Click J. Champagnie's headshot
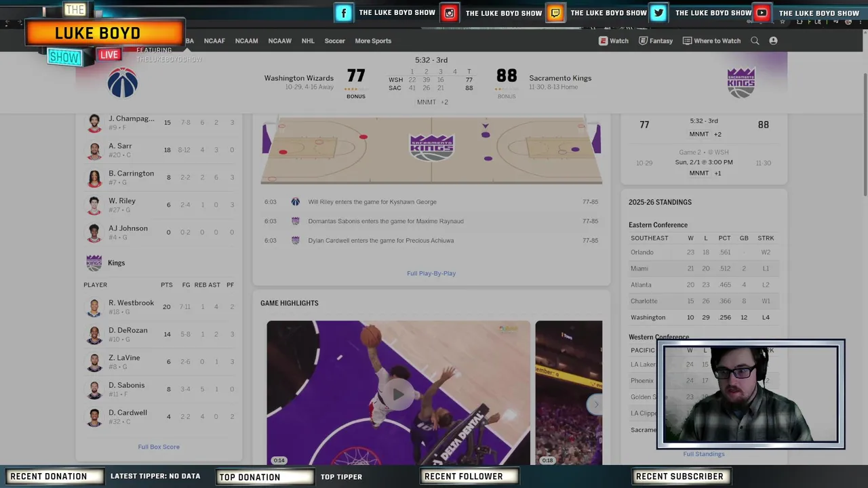This screenshot has height=488, width=868. (x=94, y=123)
